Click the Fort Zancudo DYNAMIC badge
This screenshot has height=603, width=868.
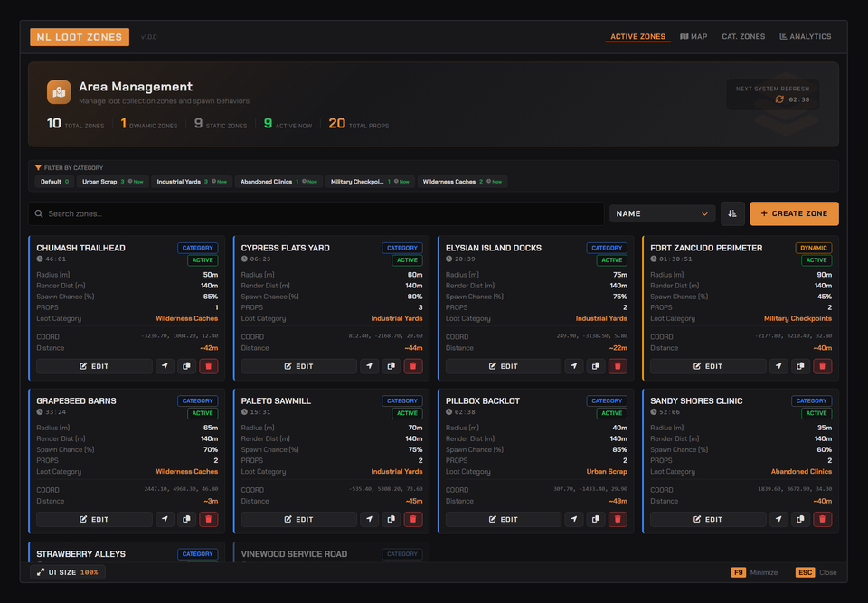pyautogui.click(x=813, y=248)
